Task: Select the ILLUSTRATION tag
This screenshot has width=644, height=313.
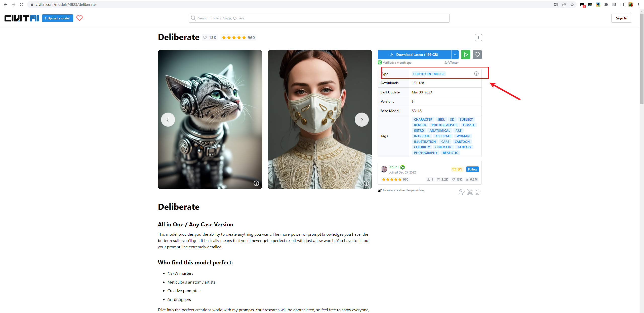Action: 425,142
